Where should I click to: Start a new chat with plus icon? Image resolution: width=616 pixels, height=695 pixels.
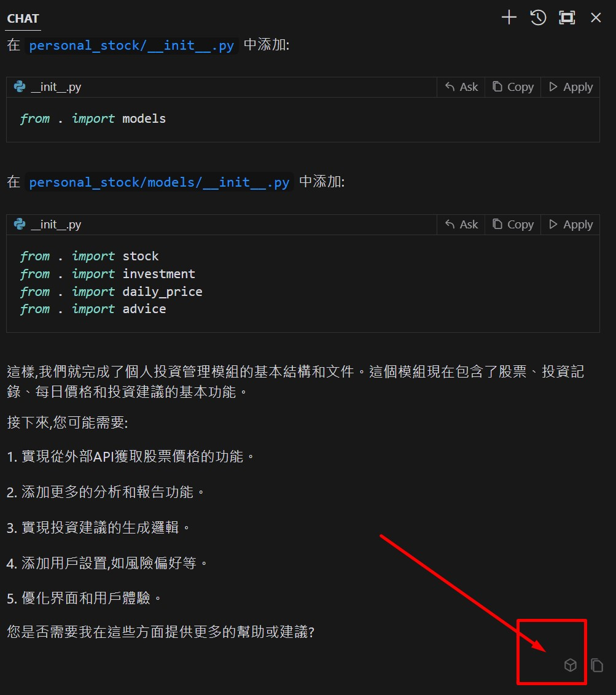(509, 18)
